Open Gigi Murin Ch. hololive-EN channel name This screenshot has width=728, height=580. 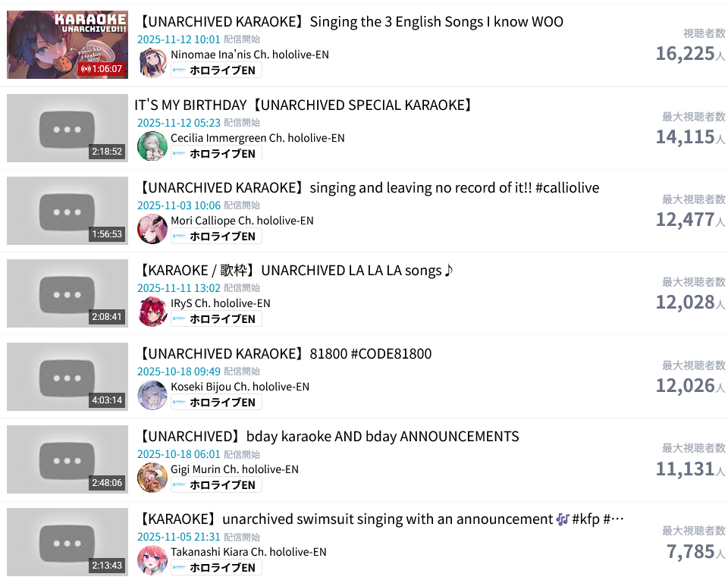[x=234, y=469]
